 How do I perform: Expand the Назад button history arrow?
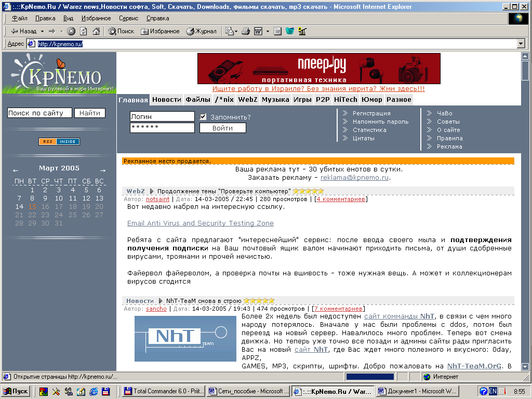click(42, 31)
